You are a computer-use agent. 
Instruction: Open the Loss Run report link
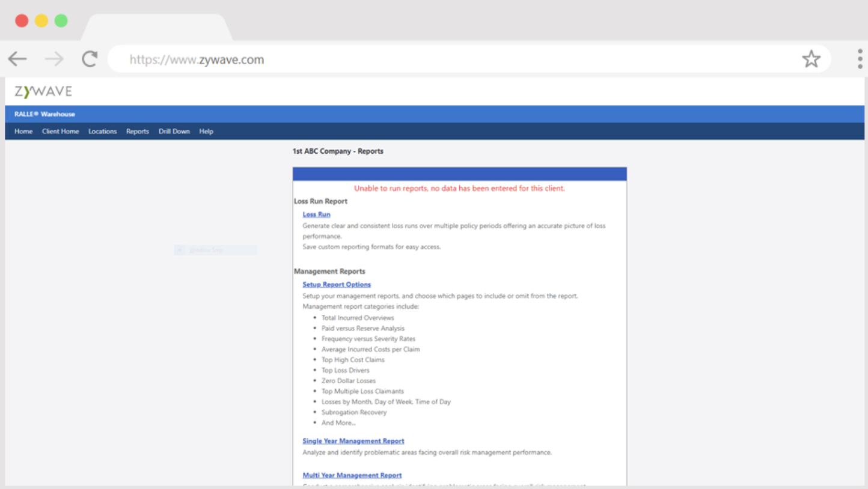pos(316,214)
